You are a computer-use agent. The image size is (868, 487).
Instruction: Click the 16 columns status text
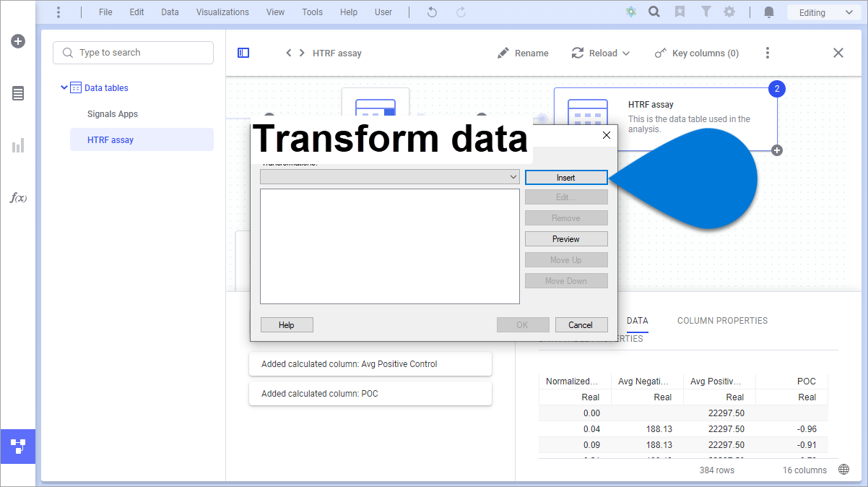804,470
